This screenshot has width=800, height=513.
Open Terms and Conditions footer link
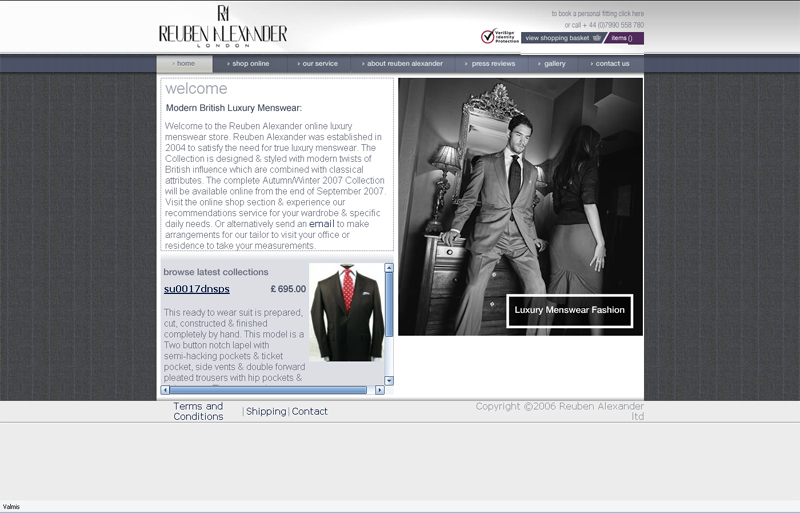[x=198, y=411]
